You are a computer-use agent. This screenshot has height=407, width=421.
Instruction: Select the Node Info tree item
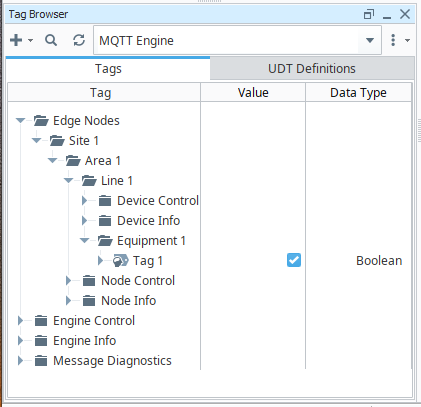pyautogui.click(x=128, y=301)
